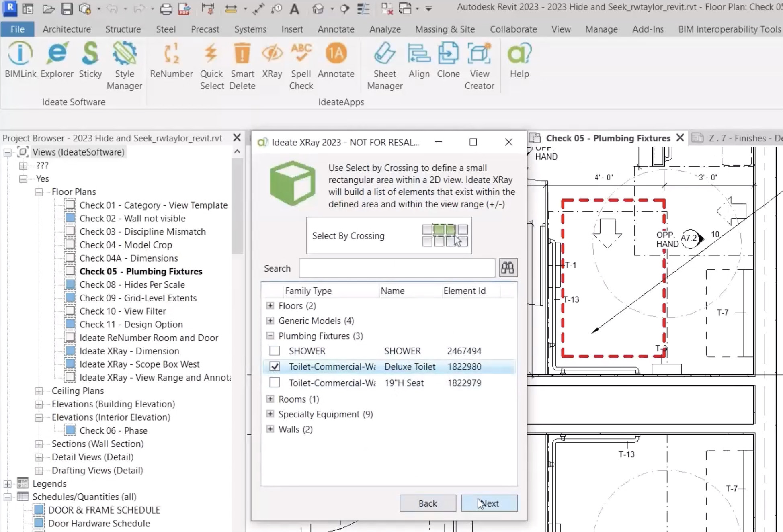Click the binoculars search icon in XRay dialog
783x532 pixels.
point(508,268)
